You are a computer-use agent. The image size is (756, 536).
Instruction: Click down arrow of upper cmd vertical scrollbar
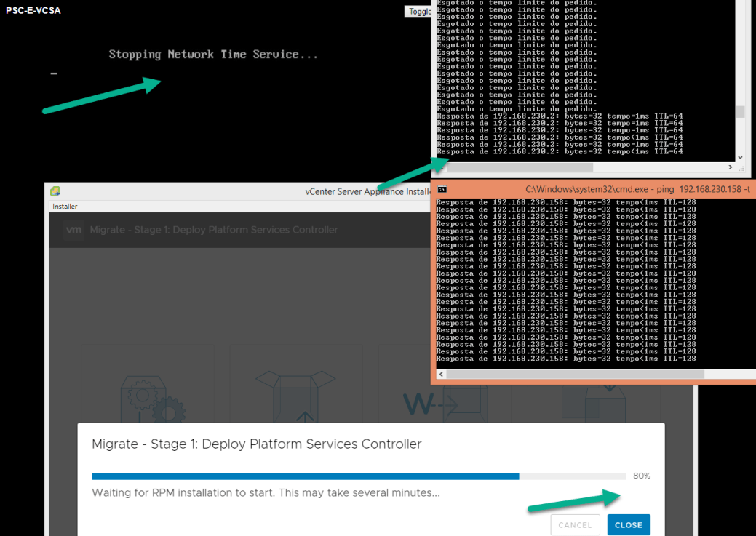[x=740, y=157]
